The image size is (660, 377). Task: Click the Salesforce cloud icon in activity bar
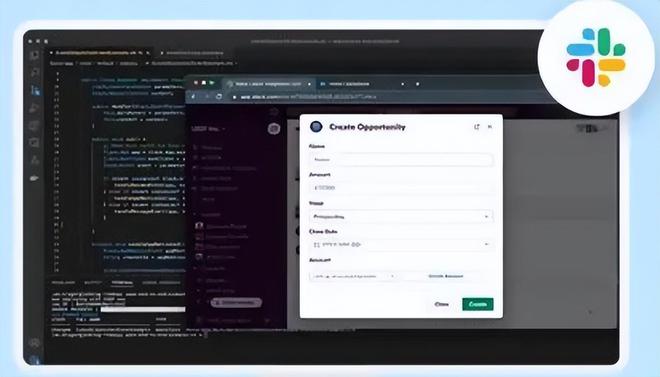point(35,178)
